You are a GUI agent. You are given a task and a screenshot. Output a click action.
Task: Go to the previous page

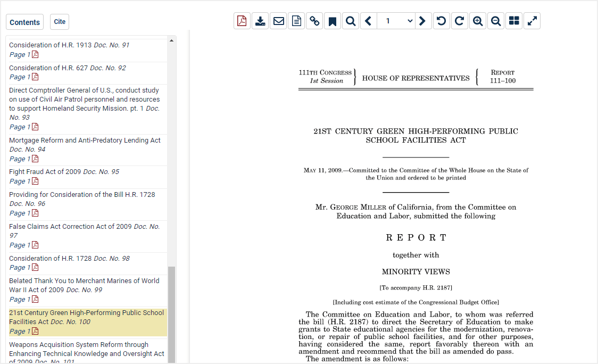tap(368, 21)
